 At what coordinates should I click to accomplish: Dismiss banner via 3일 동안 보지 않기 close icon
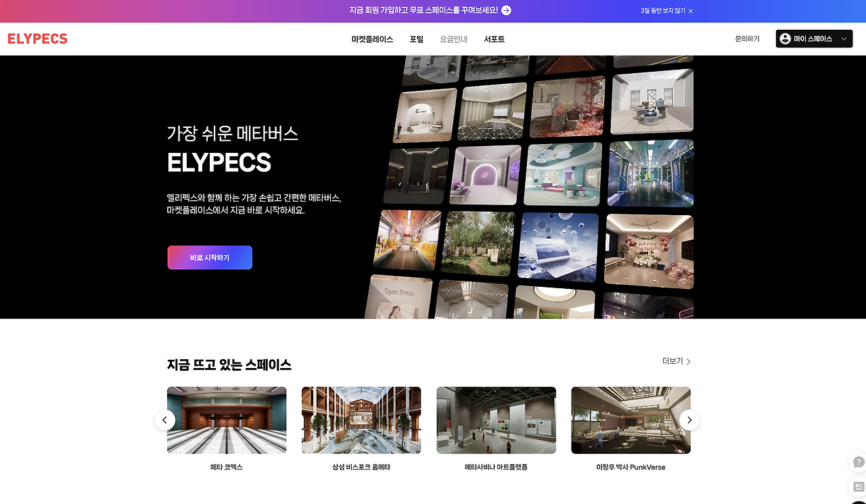tap(690, 11)
